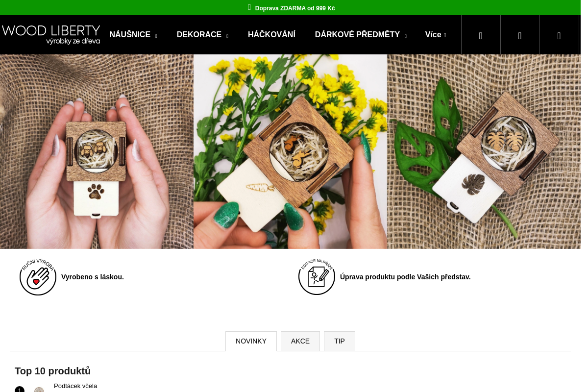
Task: Click the dog earrings box banner image
Action: coord(97,151)
